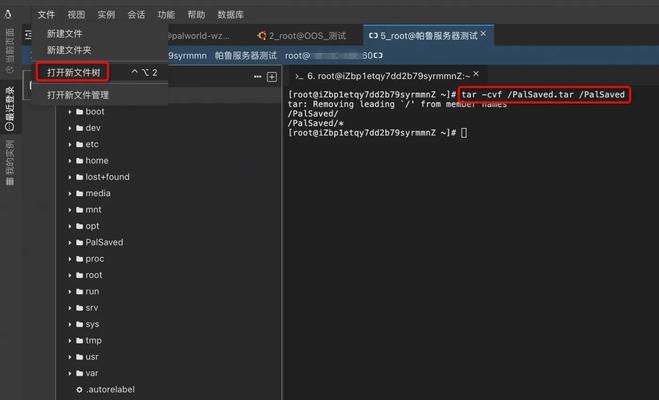This screenshot has width=659, height=400.
Task: Click the application logo icon
Action: [x=8, y=15]
